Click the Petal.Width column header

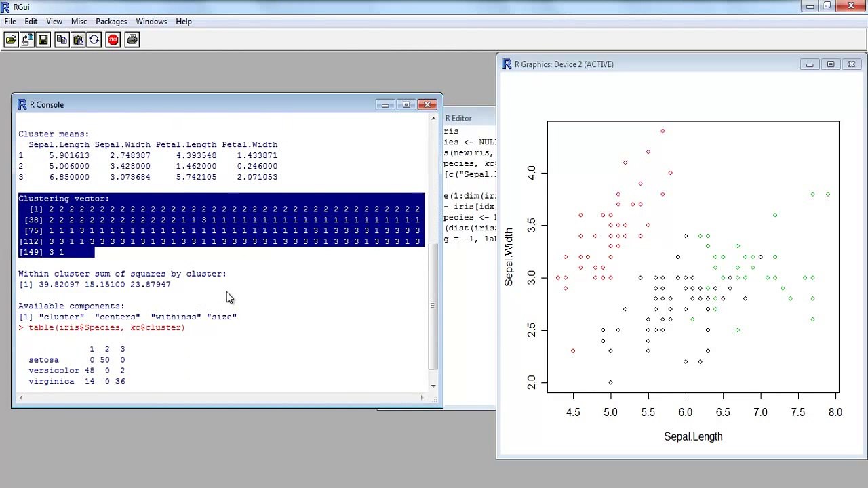(x=250, y=144)
